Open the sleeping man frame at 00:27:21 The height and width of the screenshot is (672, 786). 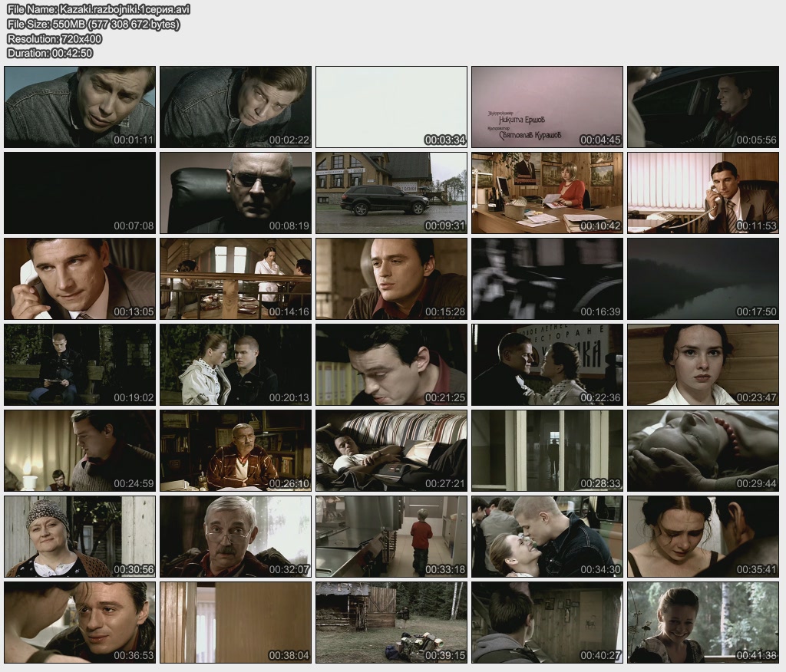click(x=391, y=450)
